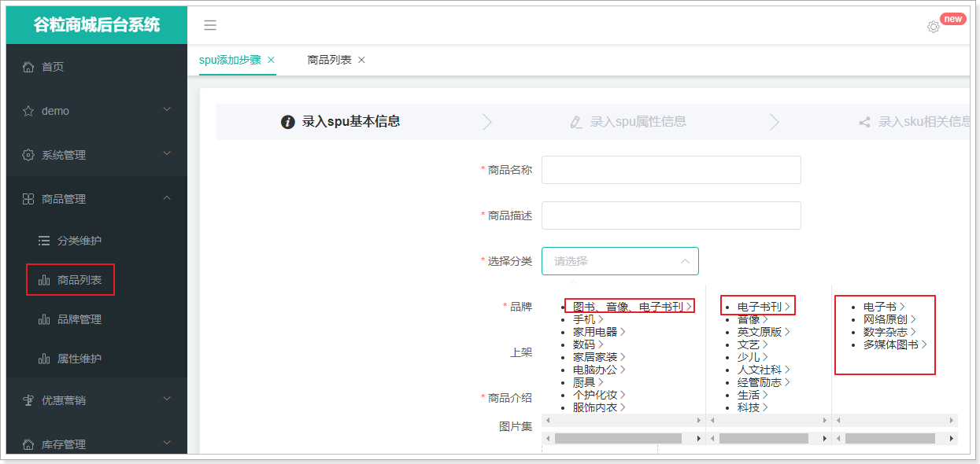Click the 商品名称 input field

tap(671, 170)
